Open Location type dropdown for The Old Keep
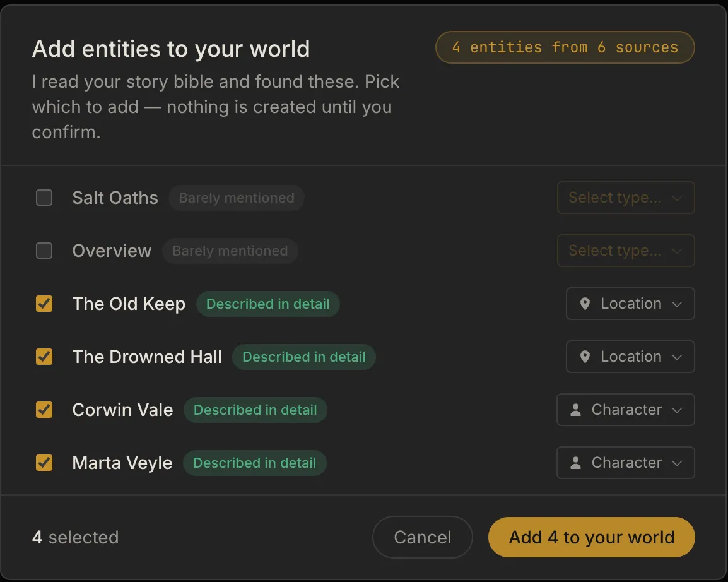 [x=630, y=304]
